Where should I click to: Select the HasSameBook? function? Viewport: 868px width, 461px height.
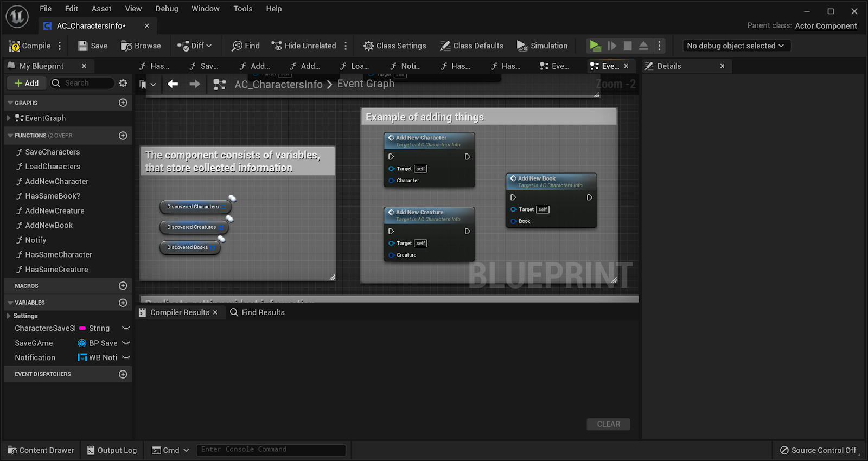[x=53, y=196]
